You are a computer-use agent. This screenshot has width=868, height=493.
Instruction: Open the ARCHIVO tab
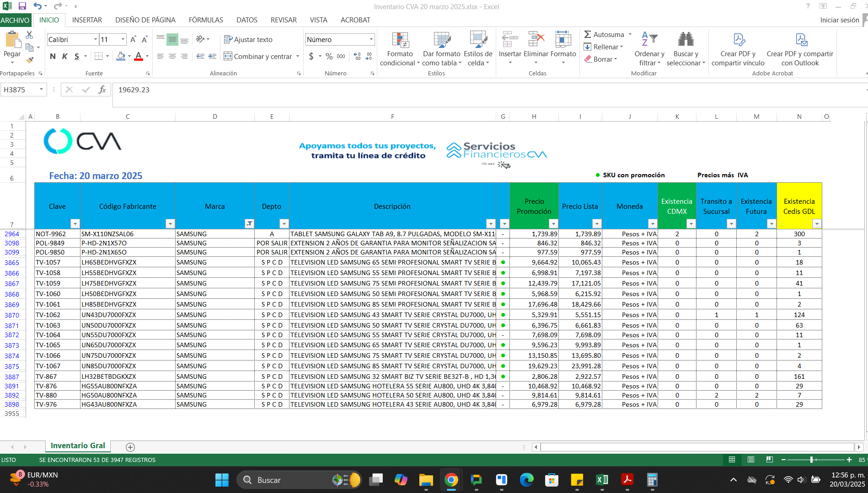pos(15,20)
